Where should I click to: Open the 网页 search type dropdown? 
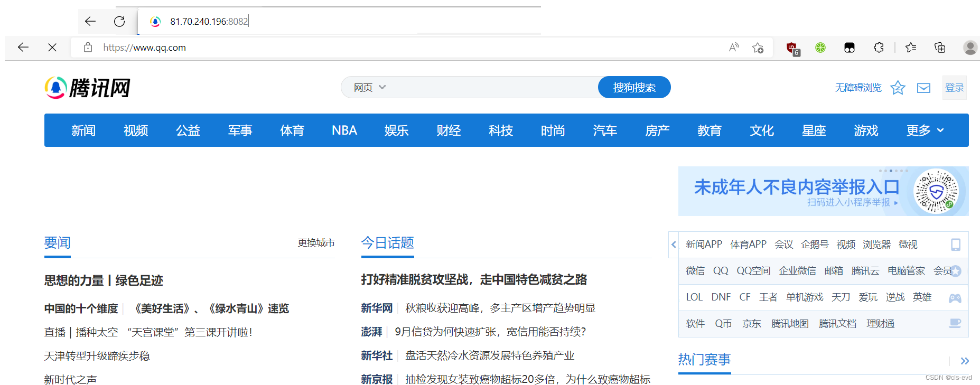[x=370, y=88]
